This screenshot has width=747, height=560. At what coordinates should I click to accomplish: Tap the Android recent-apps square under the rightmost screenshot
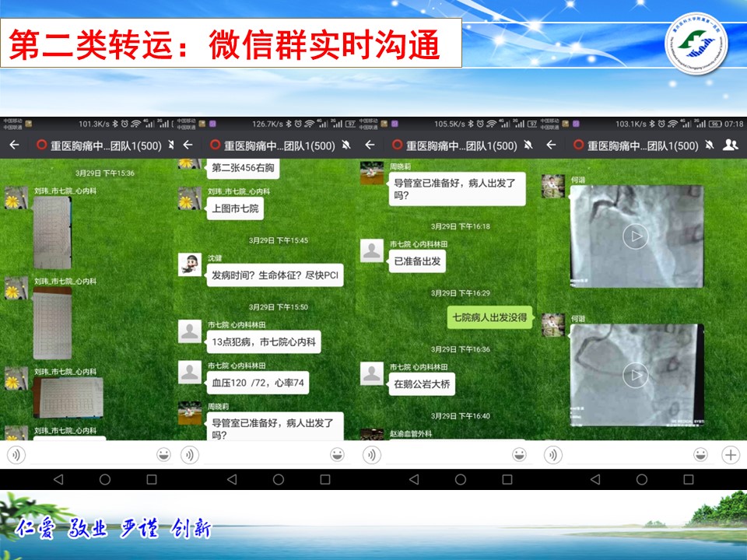click(687, 479)
